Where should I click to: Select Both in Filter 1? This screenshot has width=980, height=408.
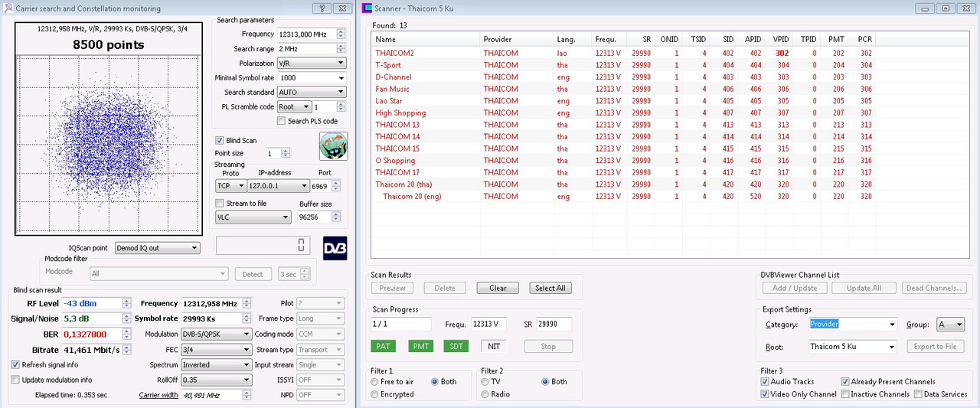435,381
